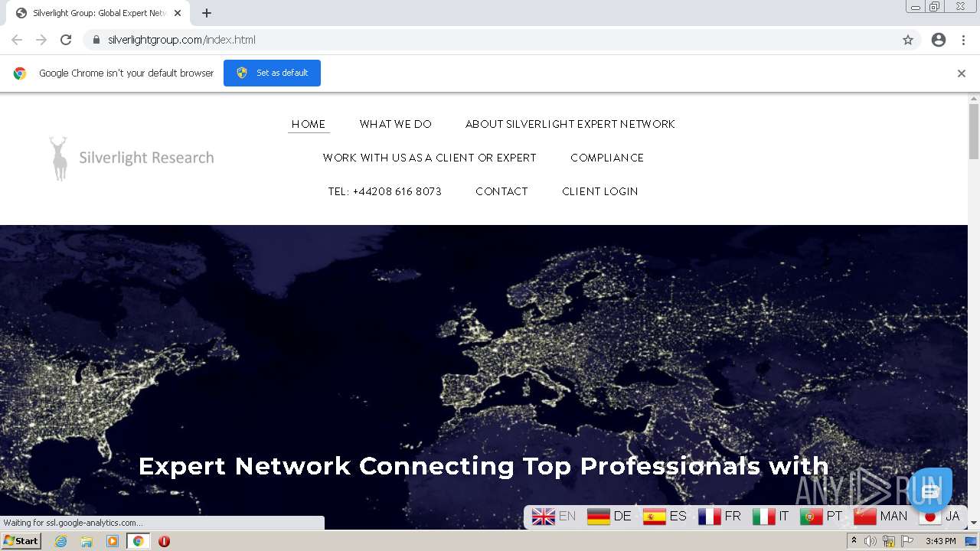Open volume control in tray
The image size is (980, 551).
point(871,541)
